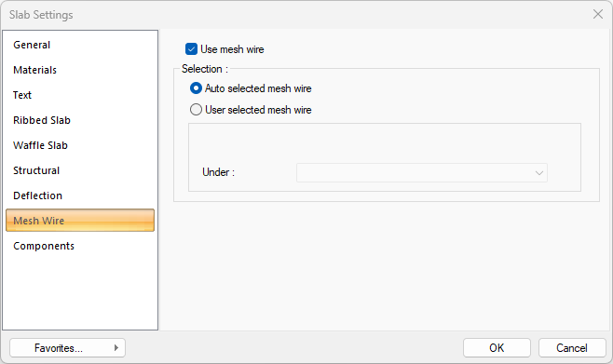Screen dimensions: 613x364
Task: Dismiss dialog with Cancel button
Action: (572, 347)
